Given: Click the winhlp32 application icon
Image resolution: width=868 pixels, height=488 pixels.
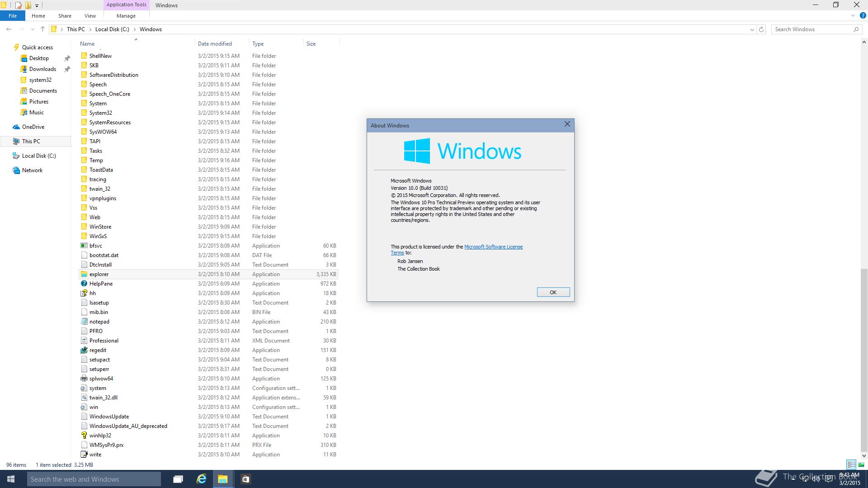Looking at the screenshot, I should click(84, 436).
